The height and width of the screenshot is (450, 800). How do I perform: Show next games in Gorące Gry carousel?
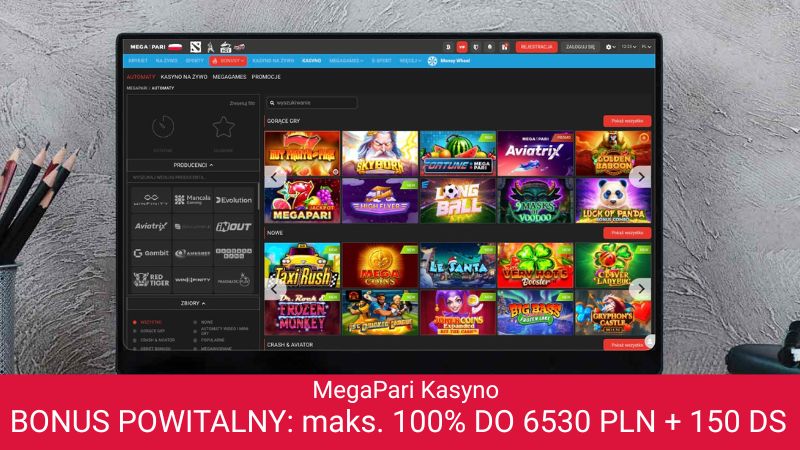coord(641,177)
